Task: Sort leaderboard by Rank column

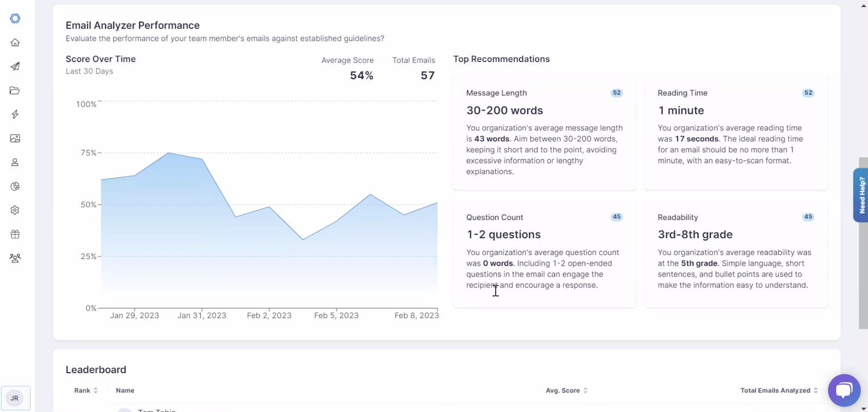Action: (x=86, y=390)
